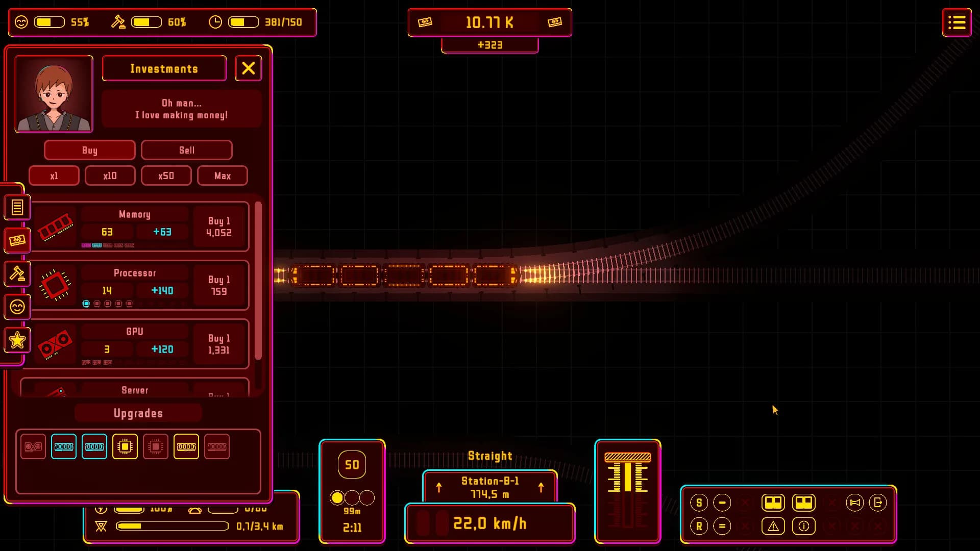Click the clock schedule icon in top bar
The image size is (980, 551).
pyautogui.click(x=215, y=22)
